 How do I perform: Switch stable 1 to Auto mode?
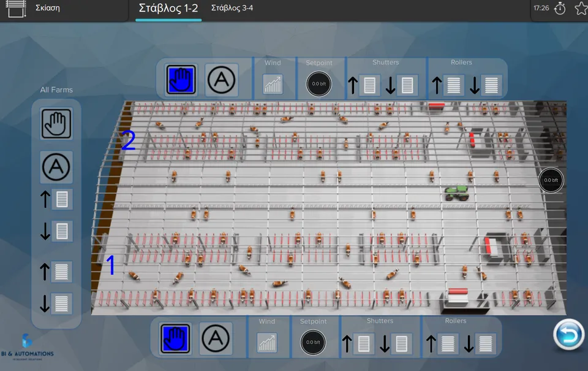pyautogui.click(x=216, y=338)
